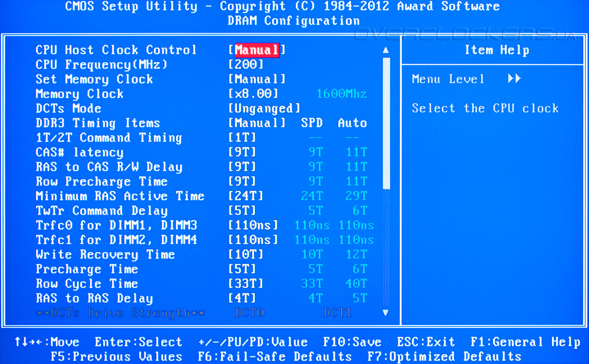Select CAS# latency value 9T in brackets

click(242, 153)
